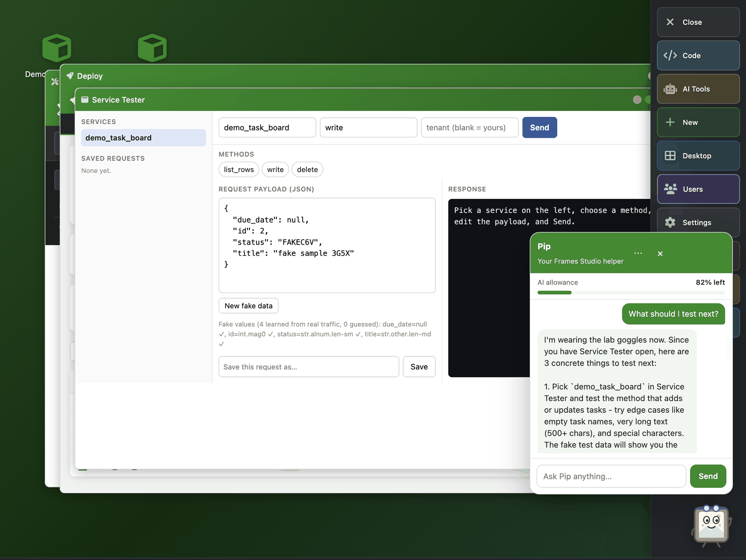Viewport: 746px width, 560px height.
Task: Generate New fake data
Action: (249, 306)
